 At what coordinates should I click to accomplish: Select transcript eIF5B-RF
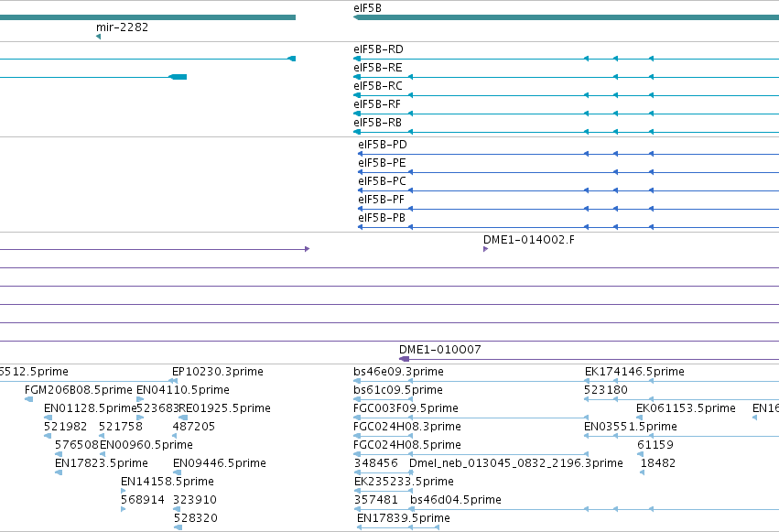(376, 104)
